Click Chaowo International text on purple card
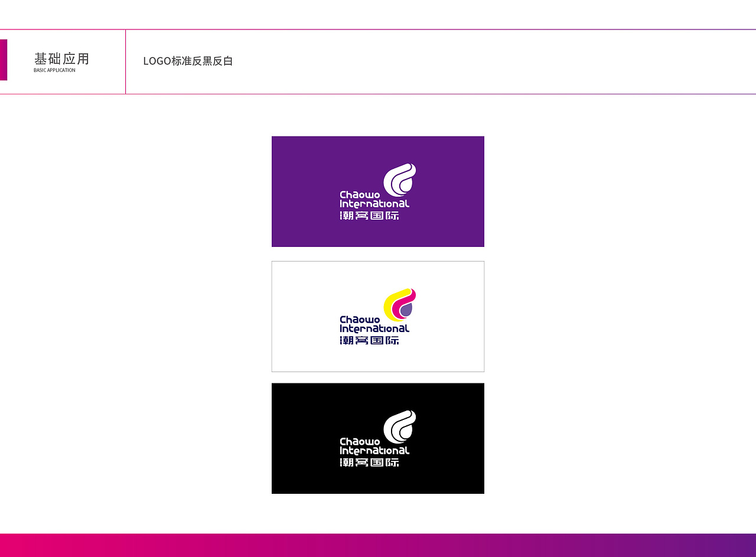756x557 pixels. (x=374, y=199)
